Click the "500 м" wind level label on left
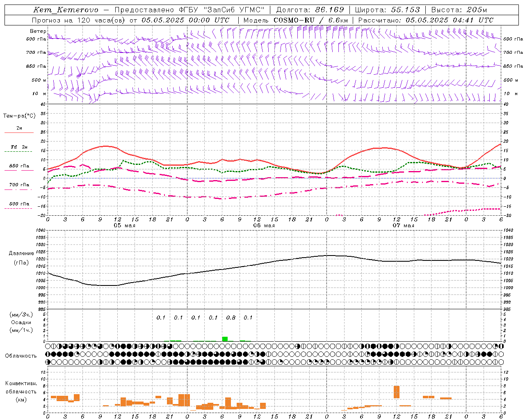 pos(39,80)
